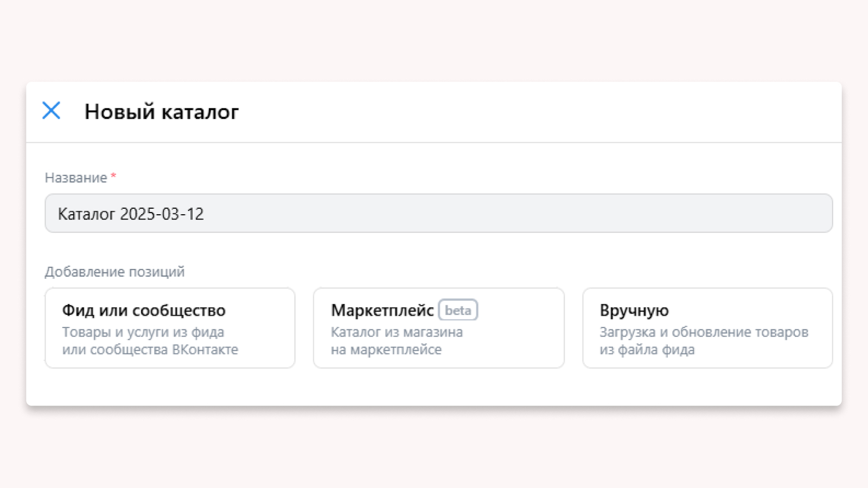
Task: Click the Каталог 2025-03-12 text in field
Action: 131,214
